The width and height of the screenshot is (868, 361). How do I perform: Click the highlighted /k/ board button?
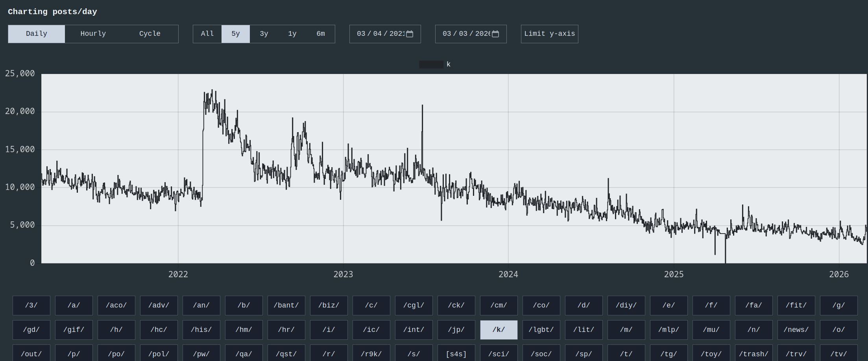tap(499, 330)
